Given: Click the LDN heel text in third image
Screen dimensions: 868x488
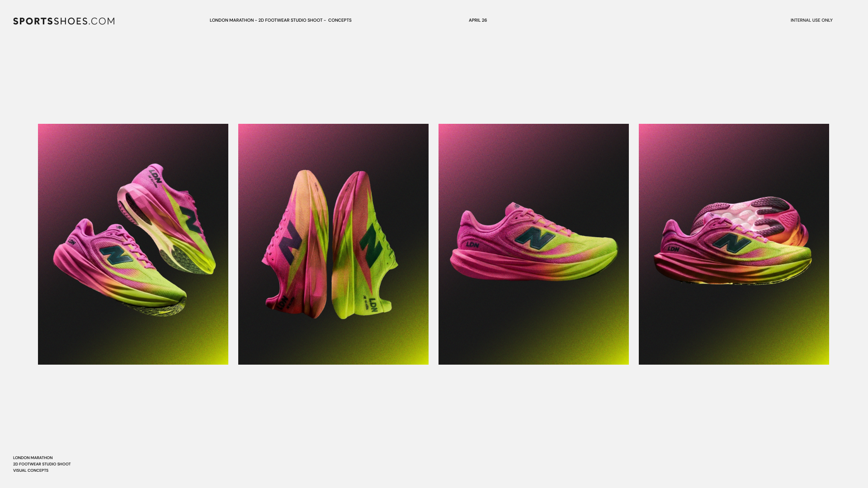Looking at the screenshot, I should (472, 244).
